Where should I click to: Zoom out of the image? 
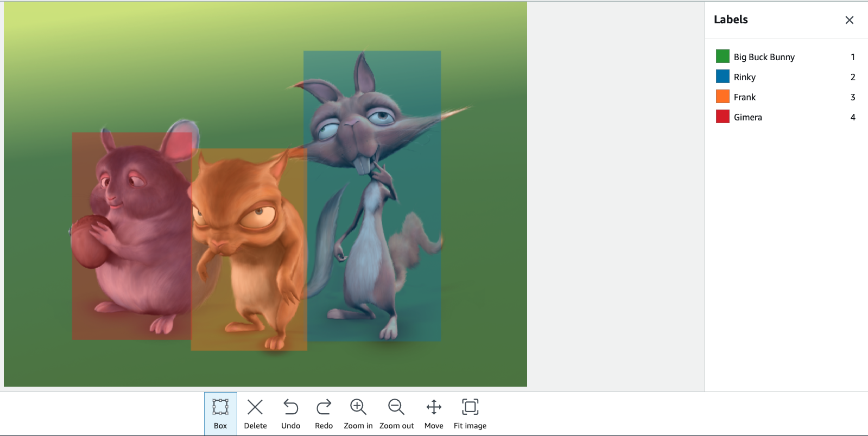396,413
